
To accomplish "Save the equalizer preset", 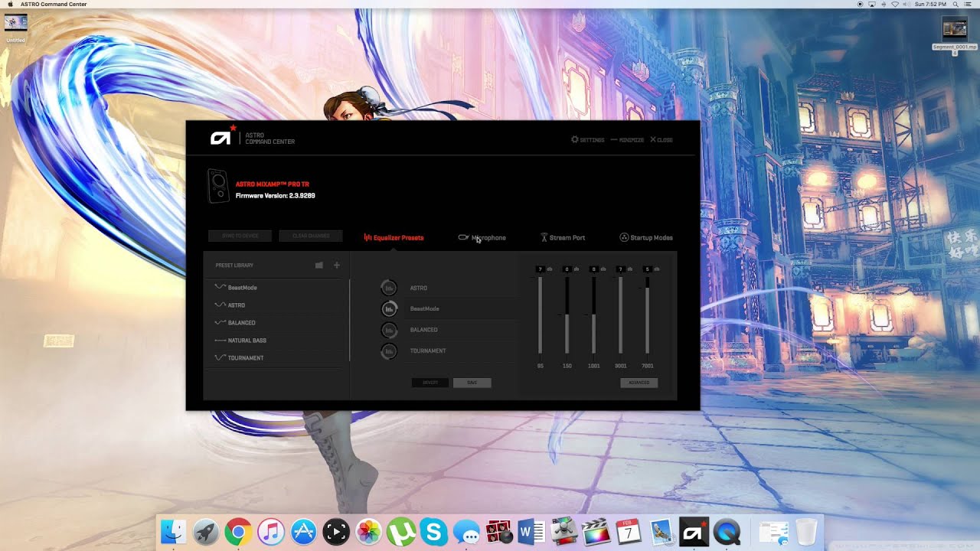I will 472,383.
